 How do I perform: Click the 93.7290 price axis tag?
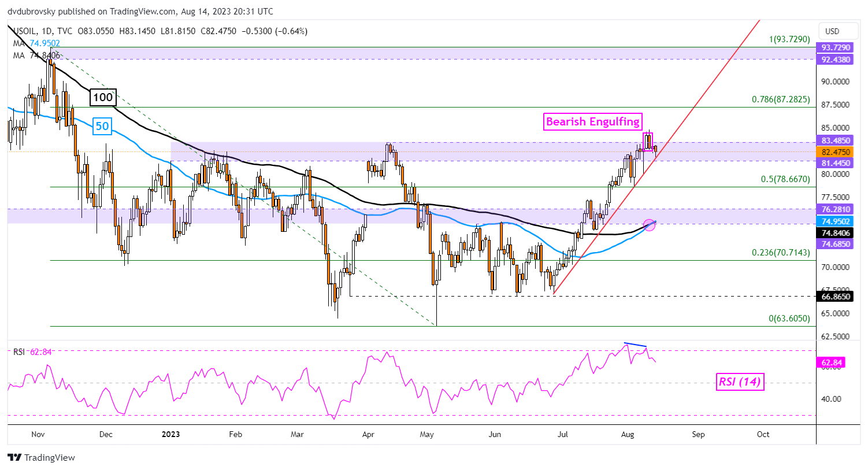tap(836, 47)
